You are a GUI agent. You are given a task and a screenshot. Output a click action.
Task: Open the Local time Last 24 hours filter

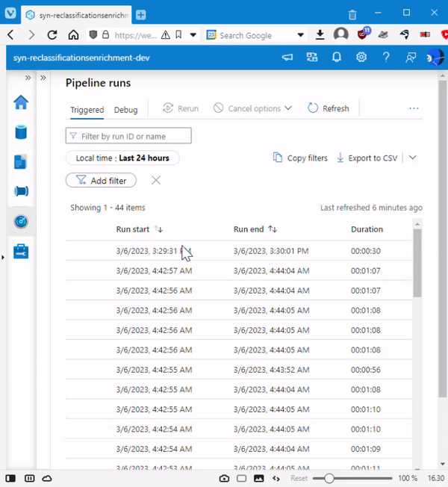click(122, 158)
